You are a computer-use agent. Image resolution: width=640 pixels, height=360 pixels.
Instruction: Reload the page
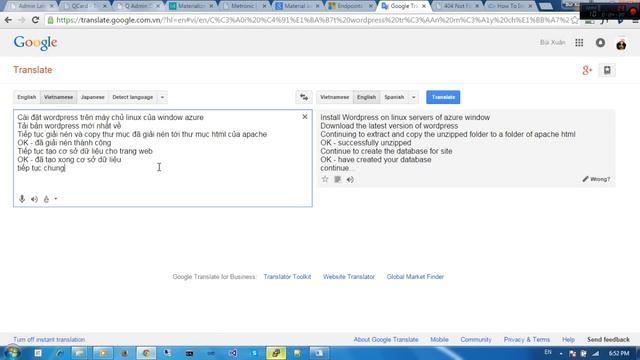point(36,20)
